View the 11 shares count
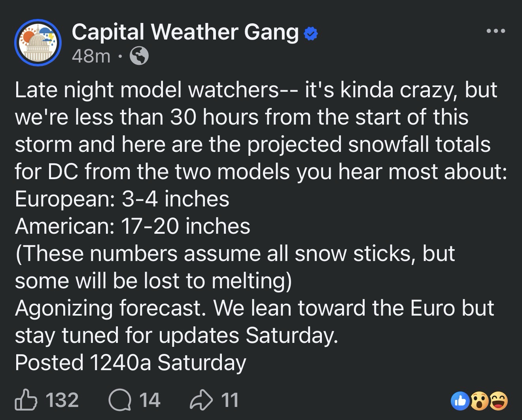 click(230, 399)
